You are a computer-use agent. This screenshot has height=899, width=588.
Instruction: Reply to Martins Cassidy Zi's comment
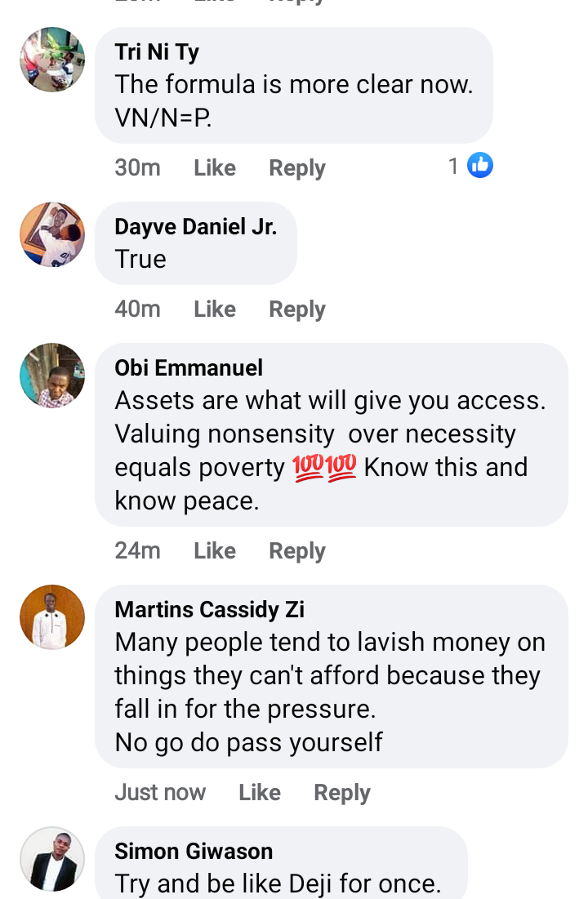pyautogui.click(x=342, y=794)
